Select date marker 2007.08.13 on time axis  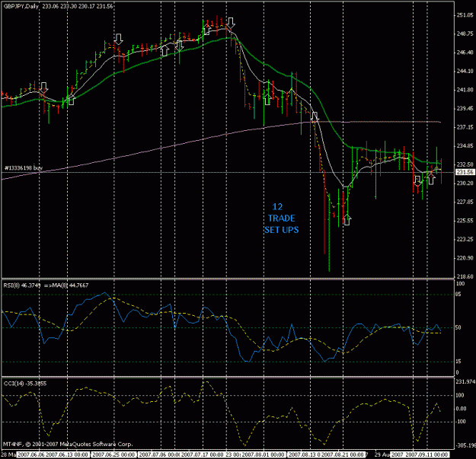coord(304,454)
